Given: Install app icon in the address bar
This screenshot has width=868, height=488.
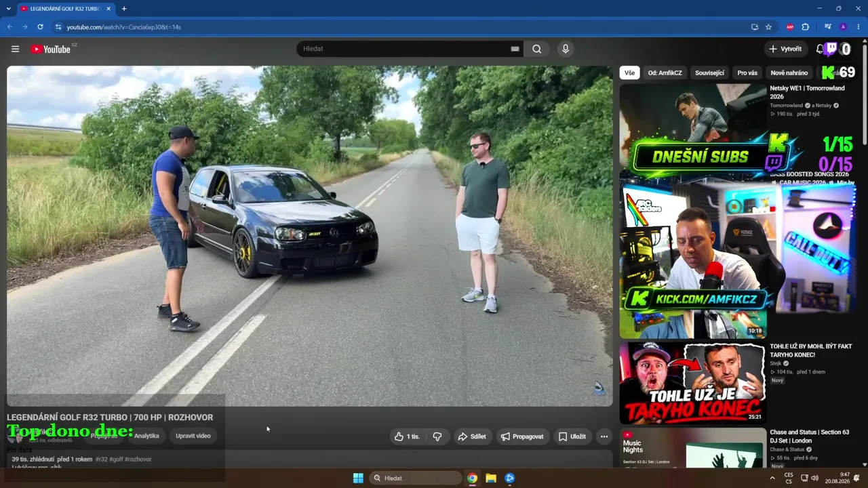Looking at the screenshot, I should tap(755, 27).
